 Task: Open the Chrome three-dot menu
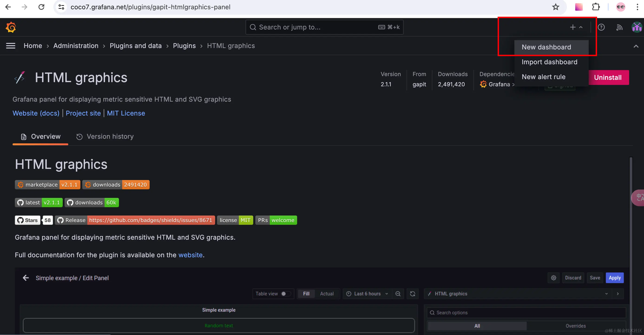[637, 7]
